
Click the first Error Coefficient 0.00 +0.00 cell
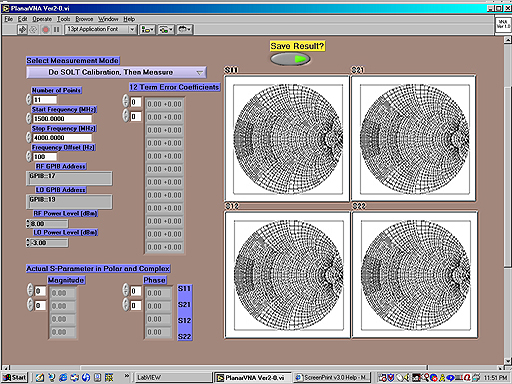(x=164, y=104)
